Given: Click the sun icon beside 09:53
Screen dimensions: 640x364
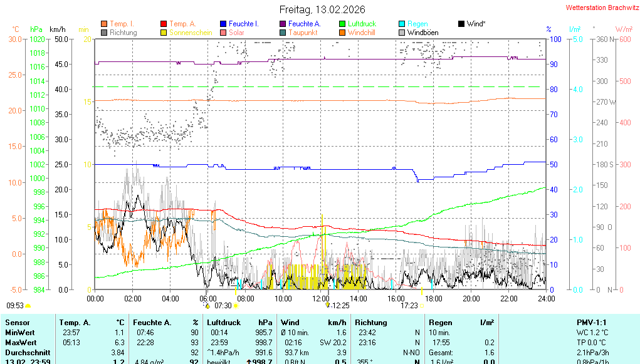Looking at the screenshot, I should [28, 306].
